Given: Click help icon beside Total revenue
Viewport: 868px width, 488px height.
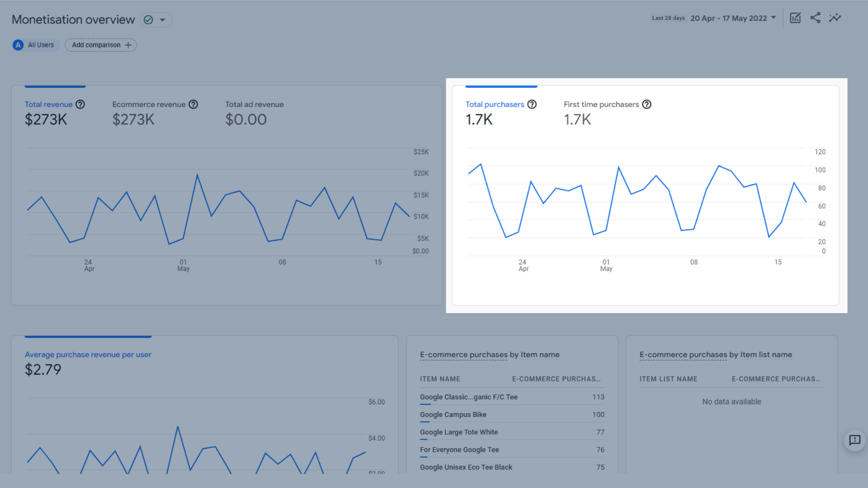Looking at the screenshot, I should coord(80,104).
